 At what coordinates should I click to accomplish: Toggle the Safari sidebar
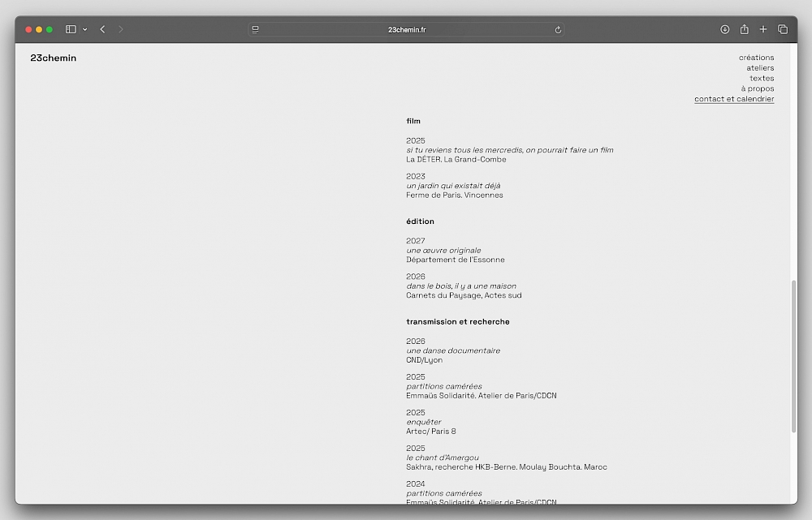click(x=71, y=29)
